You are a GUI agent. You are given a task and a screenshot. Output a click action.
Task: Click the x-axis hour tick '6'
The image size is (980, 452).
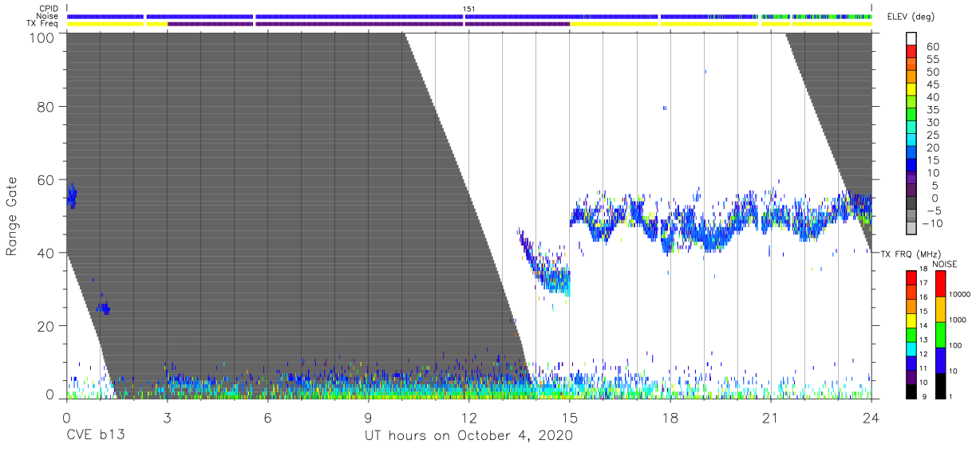267,417
